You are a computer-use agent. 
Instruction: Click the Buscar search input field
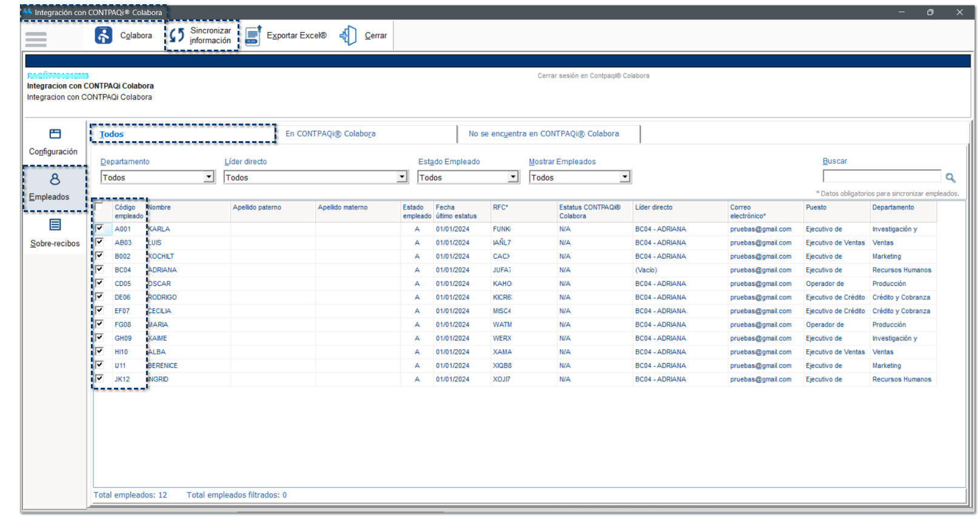[x=881, y=176]
